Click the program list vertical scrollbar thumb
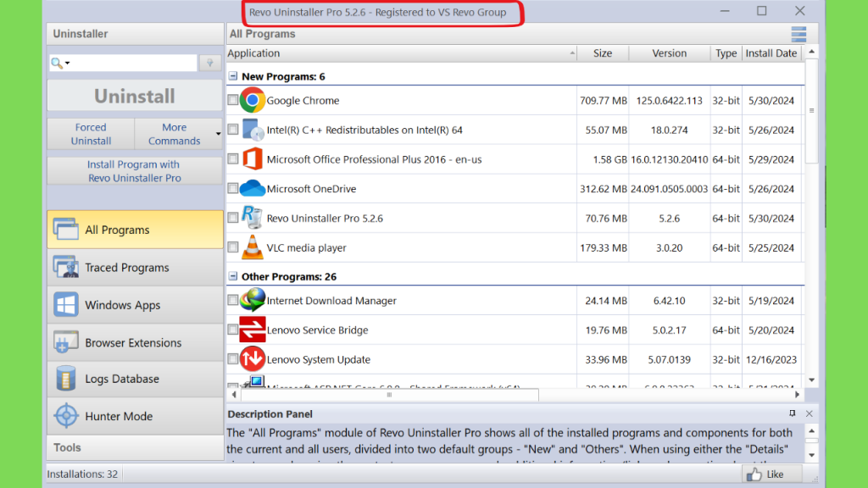This screenshot has width=868, height=488. coord(811,111)
